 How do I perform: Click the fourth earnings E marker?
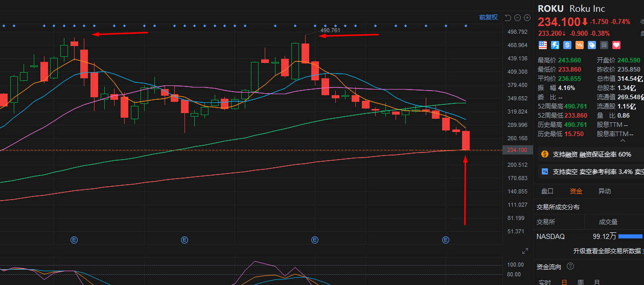(446, 239)
